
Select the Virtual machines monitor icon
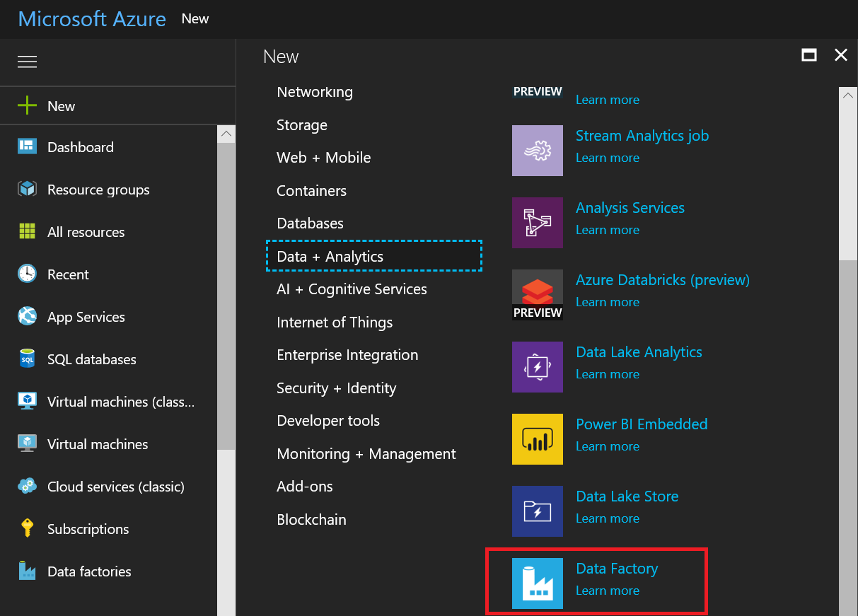coord(27,444)
